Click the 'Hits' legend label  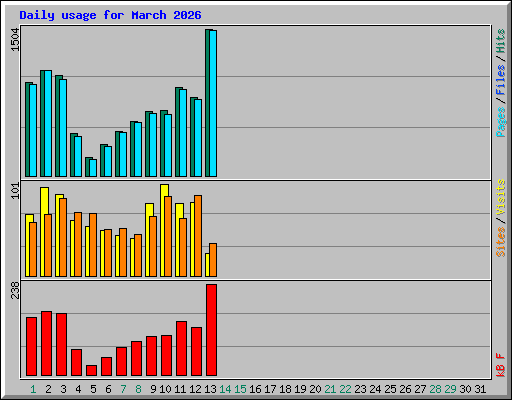point(501,41)
